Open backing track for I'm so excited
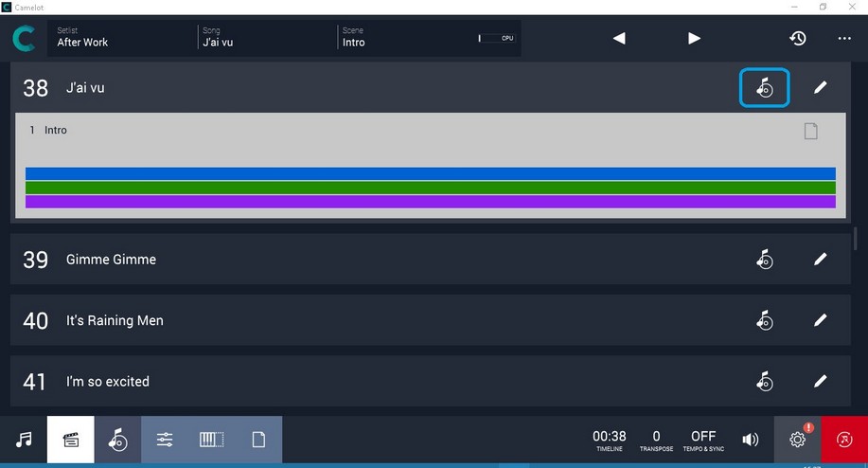The image size is (868, 468). (764, 382)
